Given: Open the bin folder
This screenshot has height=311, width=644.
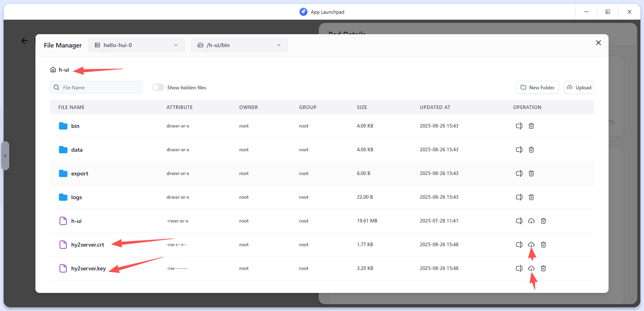Looking at the screenshot, I should (75, 126).
